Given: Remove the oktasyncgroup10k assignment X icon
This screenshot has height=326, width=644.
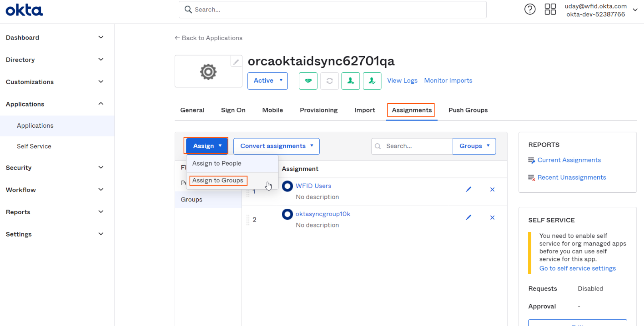Looking at the screenshot, I should pyautogui.click(x=492, y=217).
